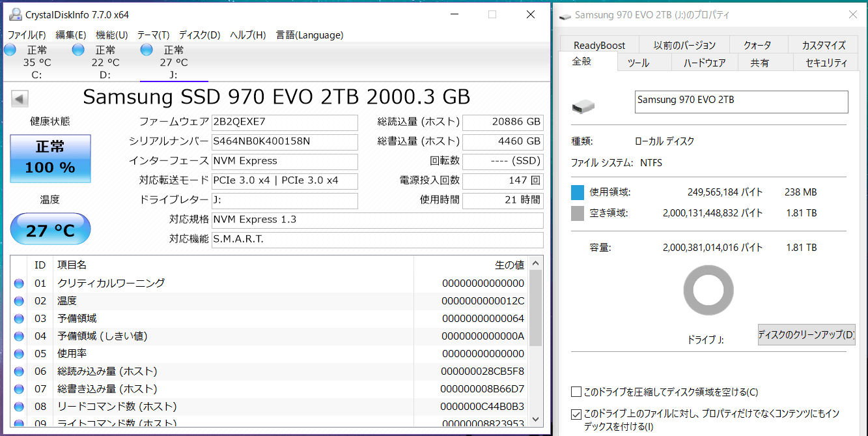This screenshot has width=868, height=436.
Task: Click transfer mode field PCIe 3.0 x4
Action: click(285, 181)
